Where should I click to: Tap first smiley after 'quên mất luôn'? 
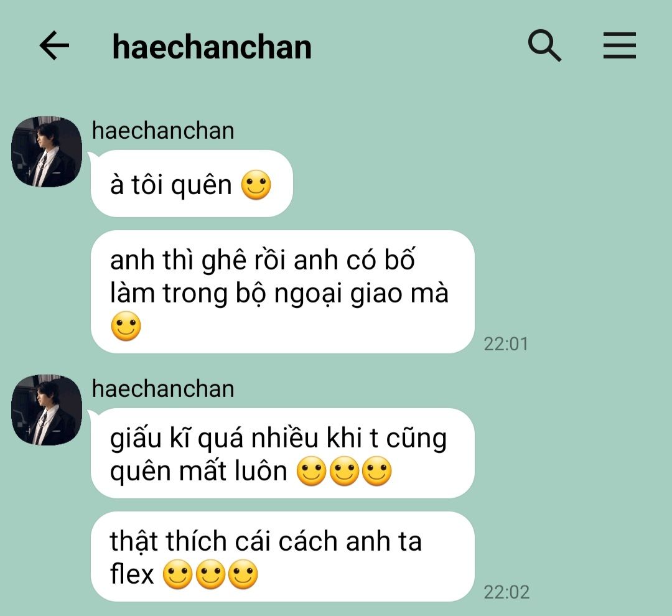(x=312, y=471)
